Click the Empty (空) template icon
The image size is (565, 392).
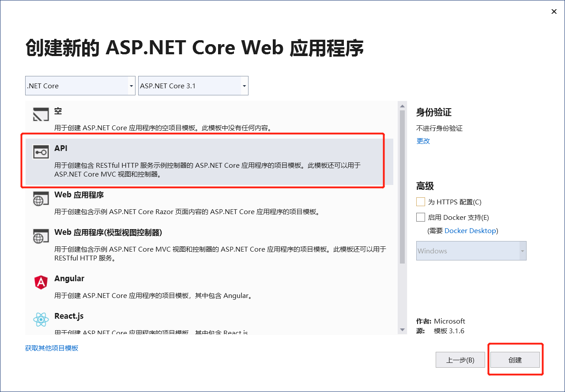pyautogui.click(x=41, y=114)
